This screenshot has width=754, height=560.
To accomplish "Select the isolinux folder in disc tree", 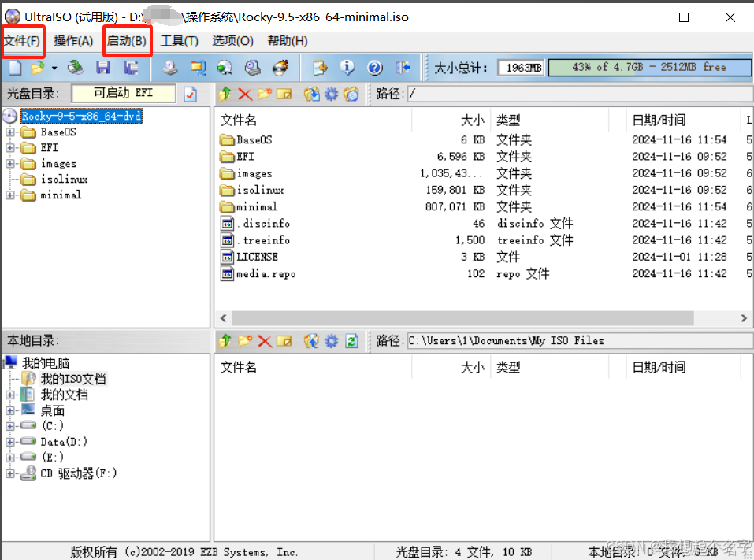I will [64, 180].
